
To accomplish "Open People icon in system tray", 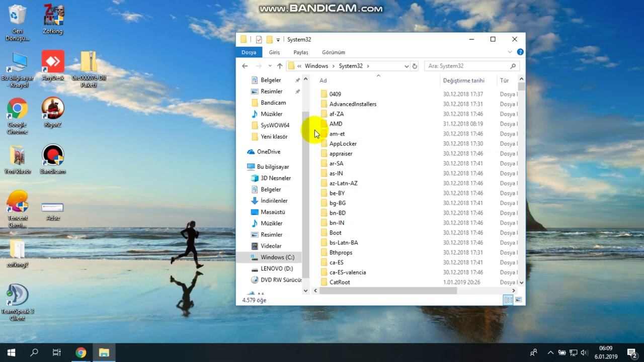I will [x=533, y=352].
